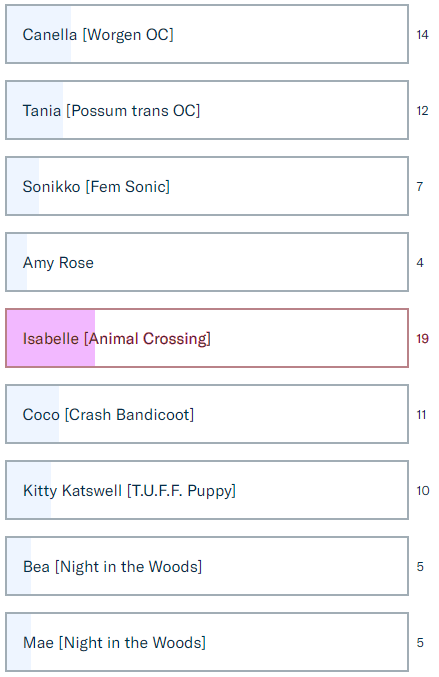Click the vote count 14 beside Canella

tap(422, 35)
